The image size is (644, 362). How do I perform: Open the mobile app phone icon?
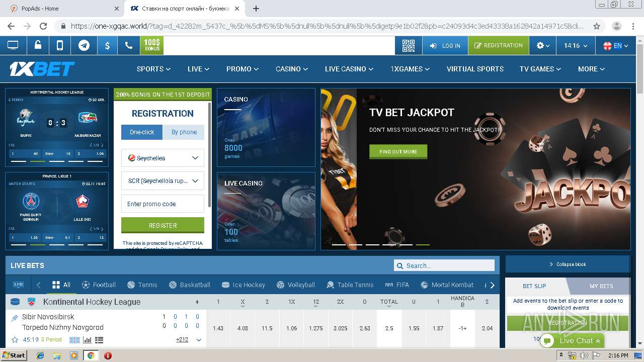coord(60,45)
